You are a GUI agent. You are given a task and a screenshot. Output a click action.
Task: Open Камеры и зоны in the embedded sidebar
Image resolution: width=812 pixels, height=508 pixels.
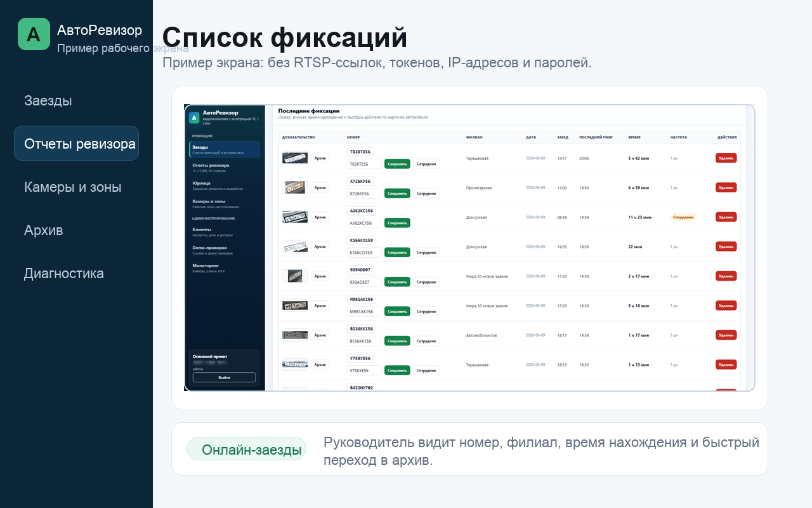pos(225,203)
